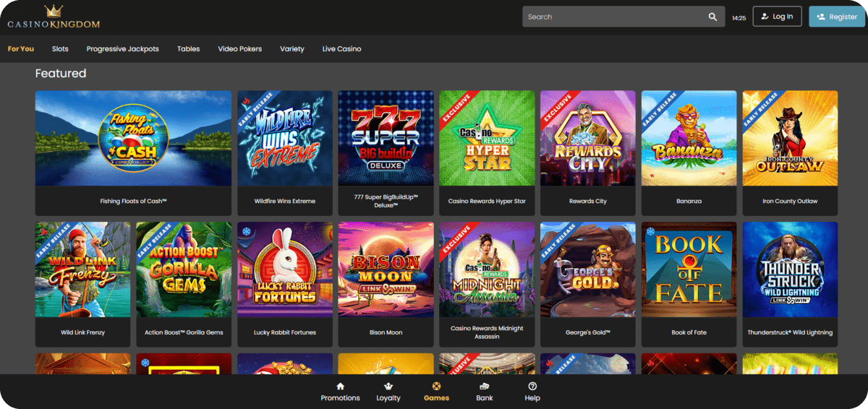
Task: Click the user icon inside the Log In button
Action: (765, 17)
